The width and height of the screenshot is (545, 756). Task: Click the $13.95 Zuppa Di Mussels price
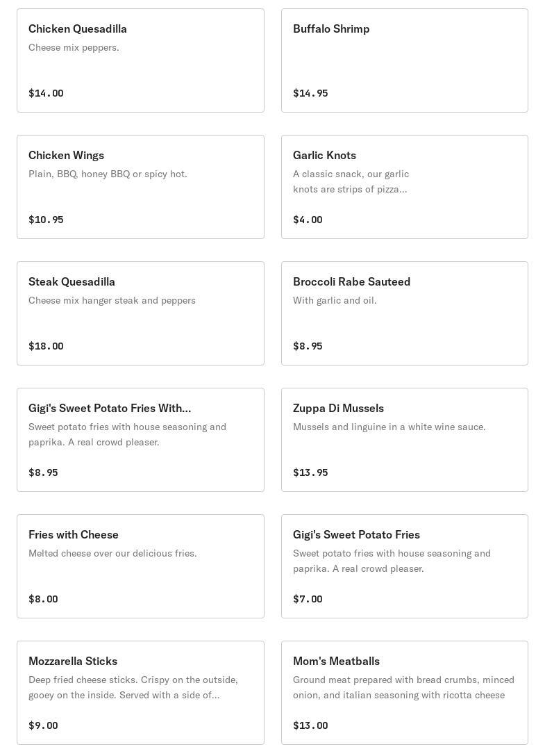[x=310, y=472]
